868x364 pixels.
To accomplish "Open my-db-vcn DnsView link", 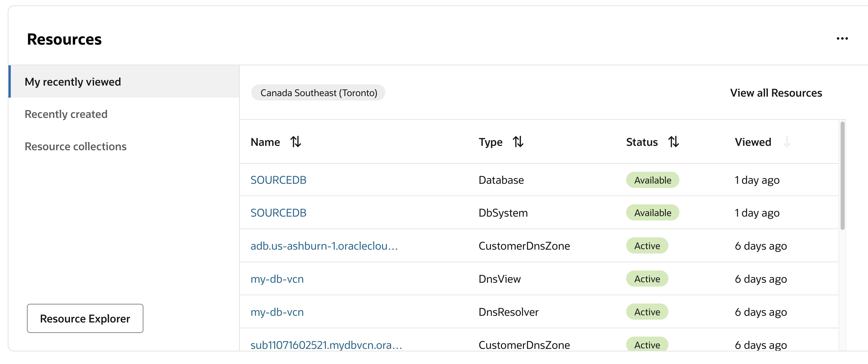I will tap(277, 279).
